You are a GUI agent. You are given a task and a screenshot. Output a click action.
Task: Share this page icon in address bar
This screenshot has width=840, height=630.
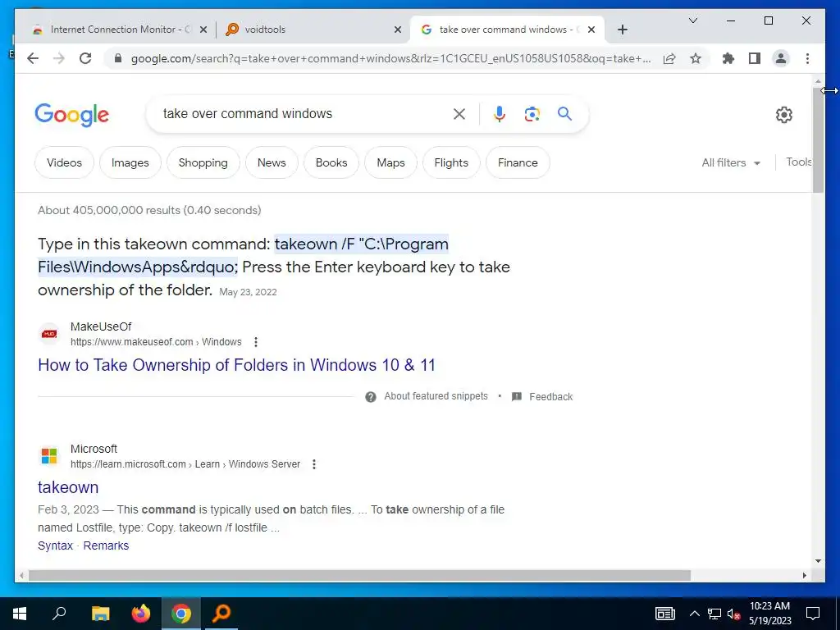(669, 58)
